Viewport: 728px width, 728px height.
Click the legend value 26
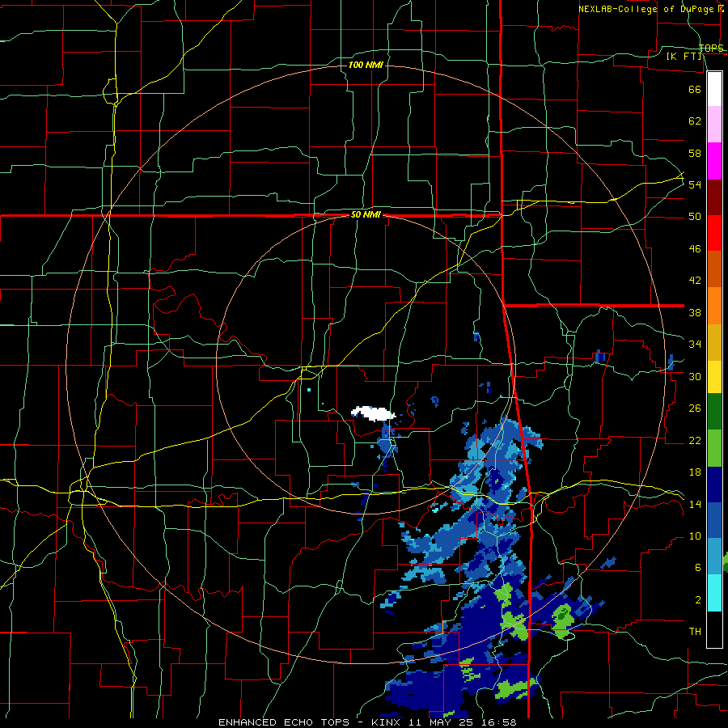click(695, 408)
